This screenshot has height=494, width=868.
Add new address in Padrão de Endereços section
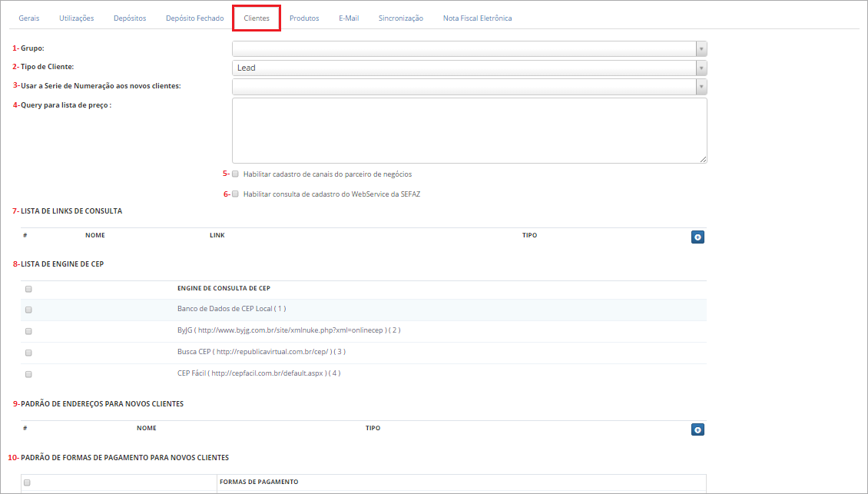pyautogui.click(x=697, y=429)
